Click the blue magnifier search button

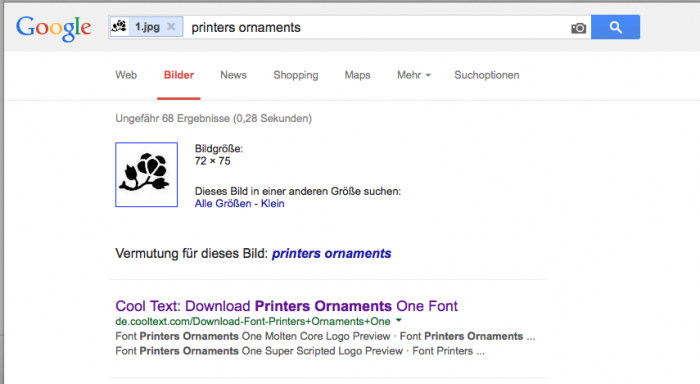[x=615, y=27]
